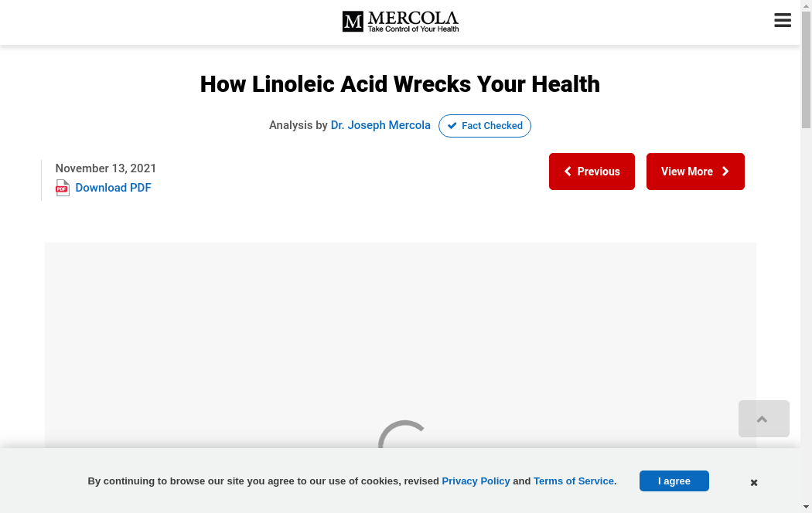Open the Terms of Service link
The image size is (812, 513).
[574, 481]
